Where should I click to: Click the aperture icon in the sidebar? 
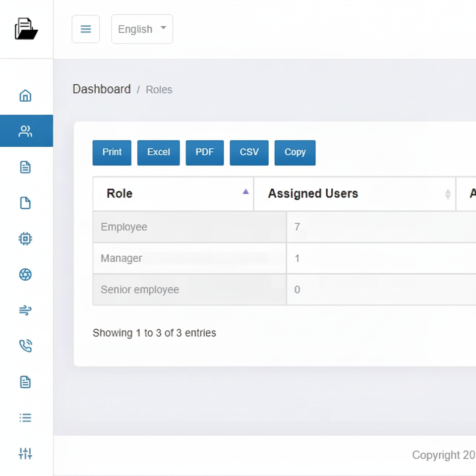pyautogui.click(x=25, y=274)
